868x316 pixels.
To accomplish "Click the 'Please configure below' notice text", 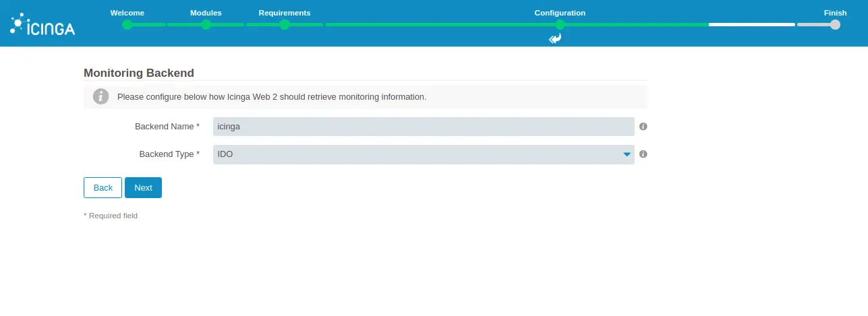I will tap(272, 97).
